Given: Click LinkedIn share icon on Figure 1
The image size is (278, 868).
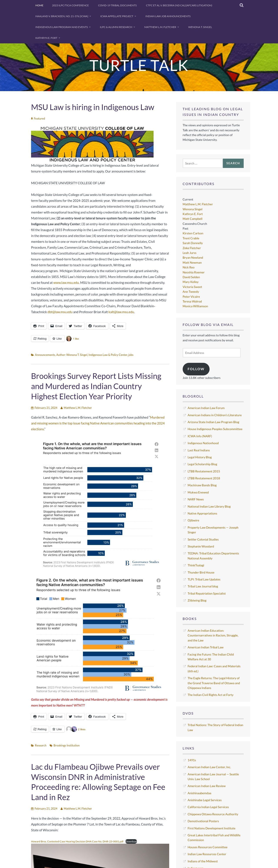Looking at the screenshot, I should (x=156, y=450).
